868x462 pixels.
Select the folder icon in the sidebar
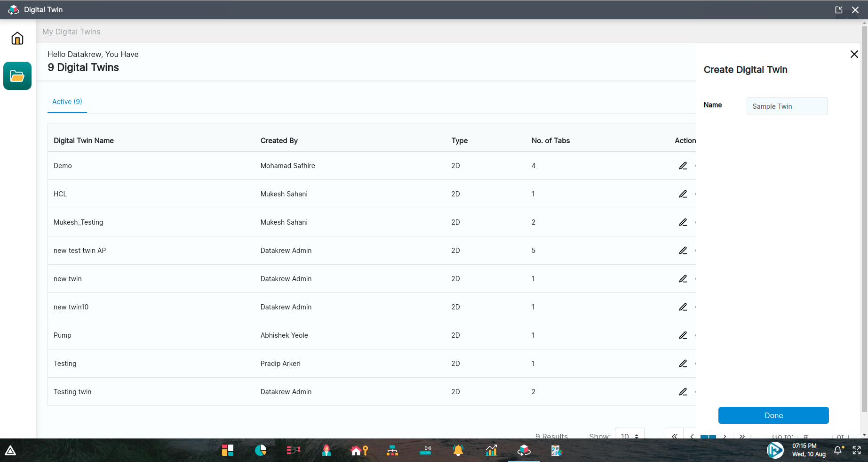[17, 76]
